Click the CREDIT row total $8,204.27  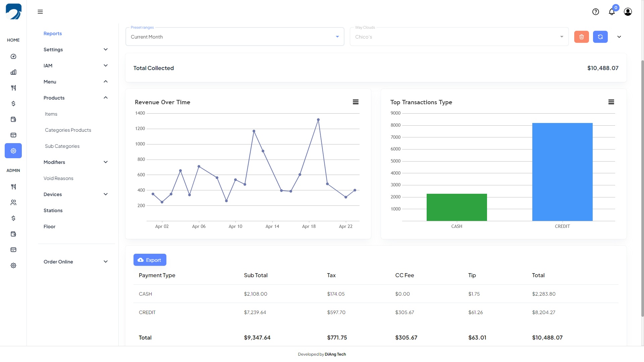click(544, 312)
